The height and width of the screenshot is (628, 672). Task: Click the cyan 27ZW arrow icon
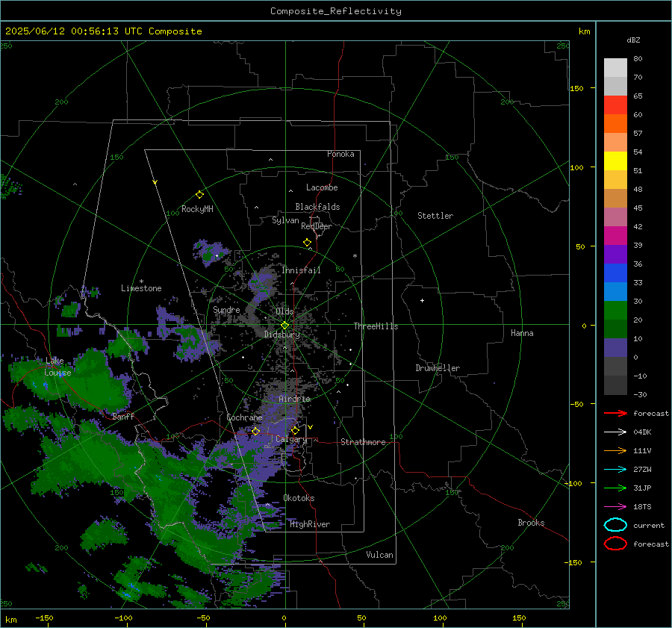(x=615, y=470)
